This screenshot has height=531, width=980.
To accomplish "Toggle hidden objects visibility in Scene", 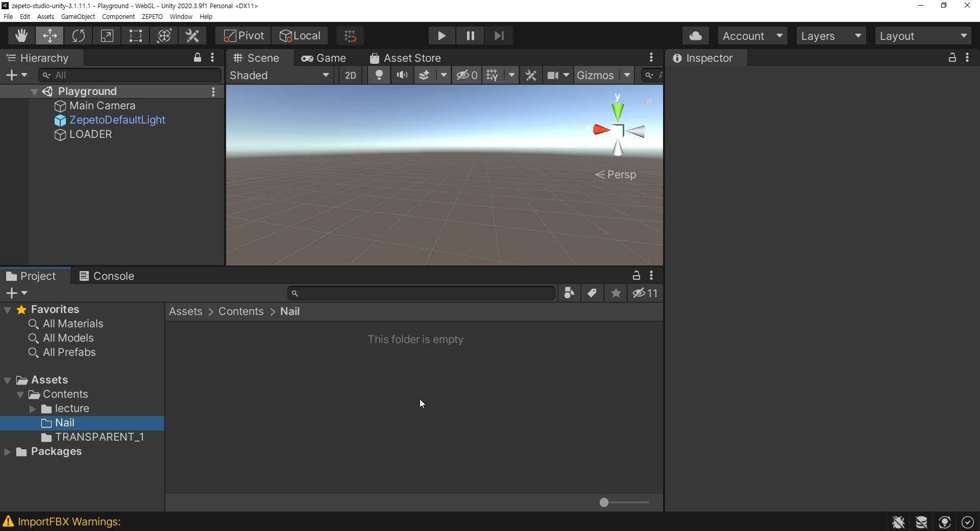I will click(x=467, y=75).
